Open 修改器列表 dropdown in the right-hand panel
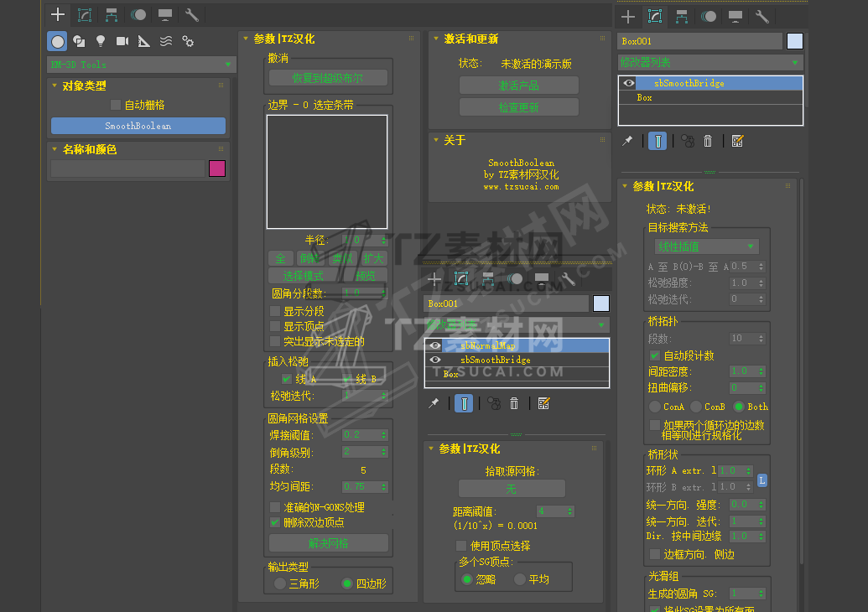The image size is (868, 612). click(x=710, y=63)
